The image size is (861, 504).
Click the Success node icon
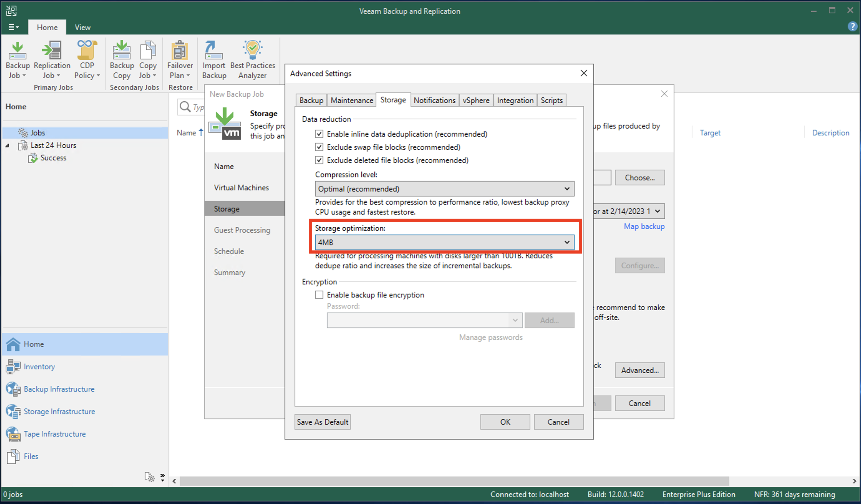pyautogui.click(x=33, y=158)
